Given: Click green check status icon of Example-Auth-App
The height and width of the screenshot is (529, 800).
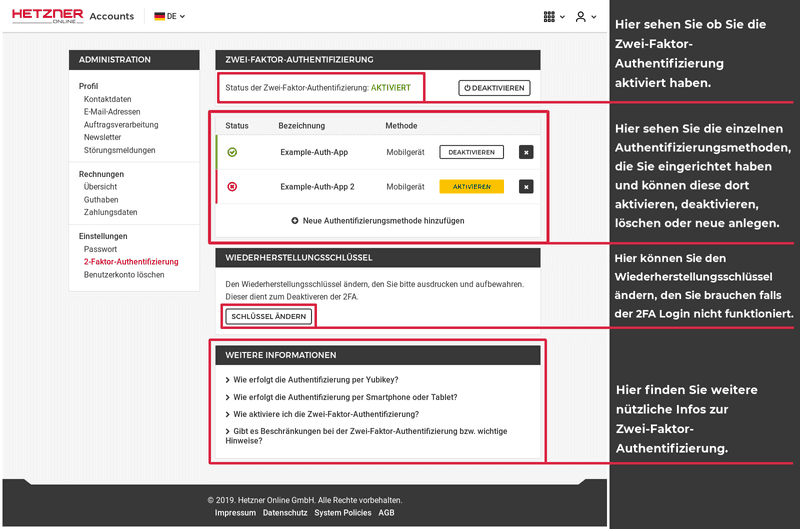Looking at the screenshot, I should click(x=232, y=153).
